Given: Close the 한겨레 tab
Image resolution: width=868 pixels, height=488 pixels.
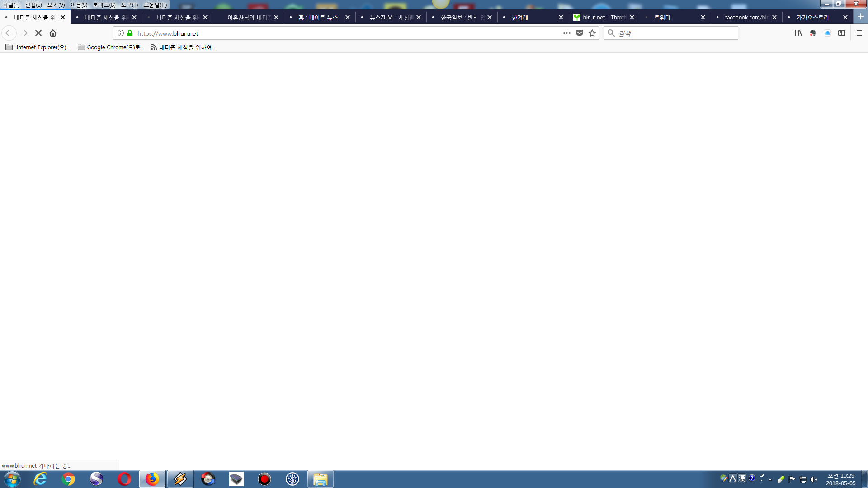Looking at the screenshot, I should click(561, 17).
